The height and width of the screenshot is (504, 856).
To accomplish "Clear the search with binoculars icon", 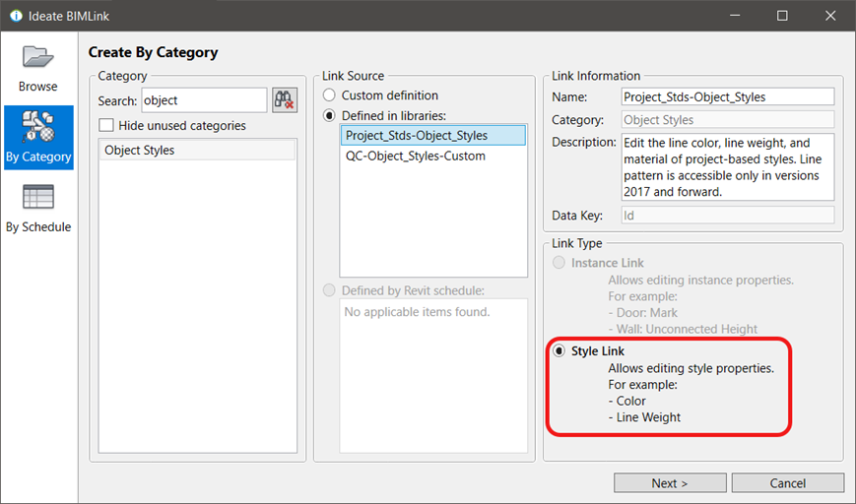I will 285,100.
